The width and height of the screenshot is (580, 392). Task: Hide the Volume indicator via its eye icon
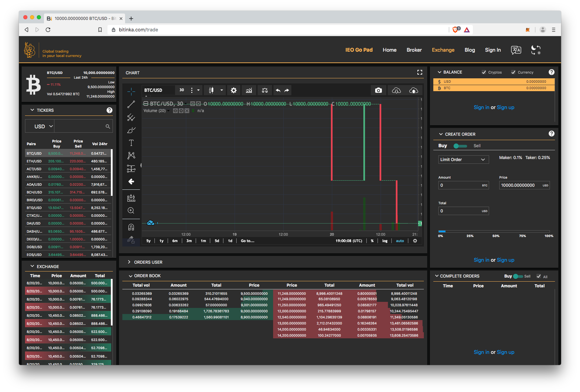[x=175, y=111]
